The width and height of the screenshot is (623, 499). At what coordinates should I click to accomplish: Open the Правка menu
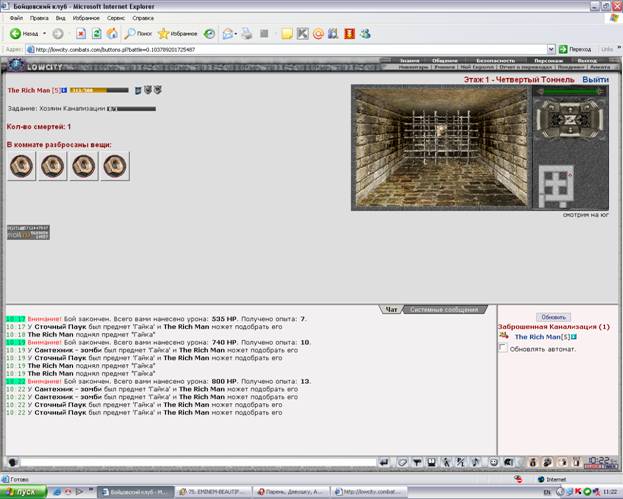[x=39, y=18]
